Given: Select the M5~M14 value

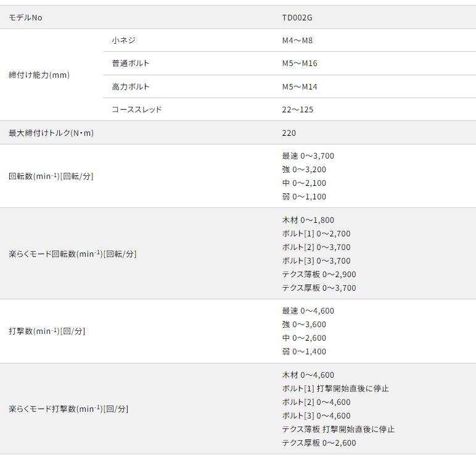Looking at the screenshot, I should point(300,86).
